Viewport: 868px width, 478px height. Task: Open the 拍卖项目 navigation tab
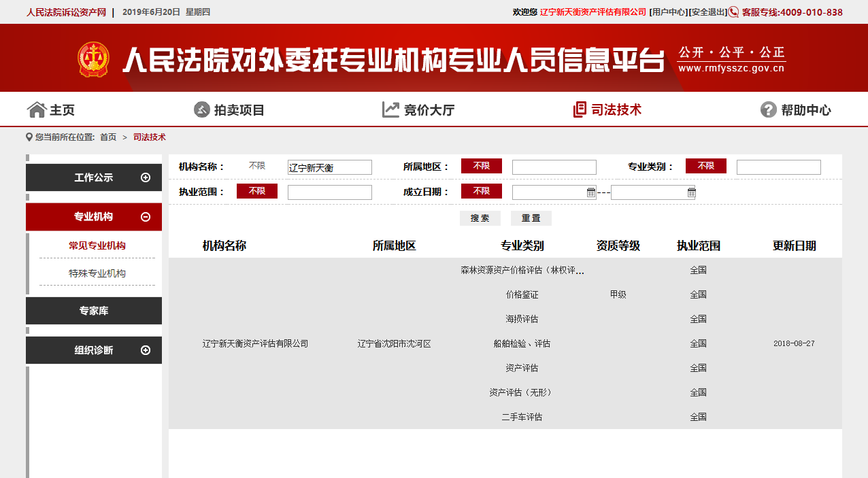pyautogui.click(x=229, y=109)
